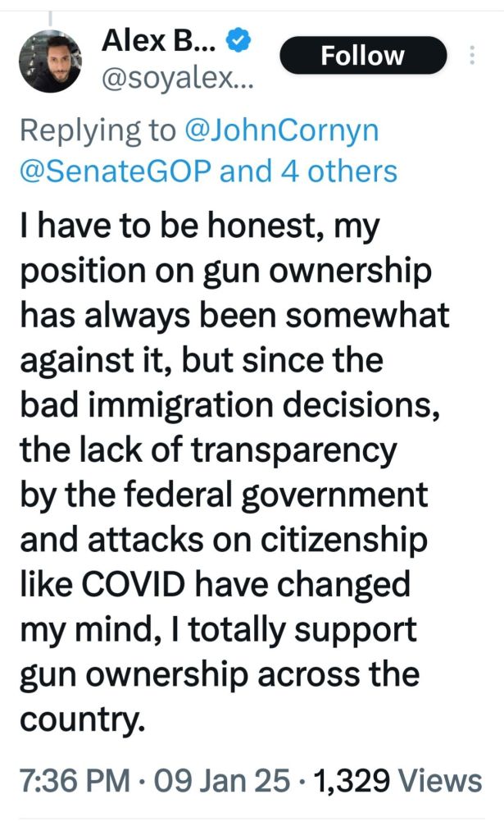Click the "Replying to" label
Image resolution: width=504 pixels, height=840 pixels.
coord(98,130)
